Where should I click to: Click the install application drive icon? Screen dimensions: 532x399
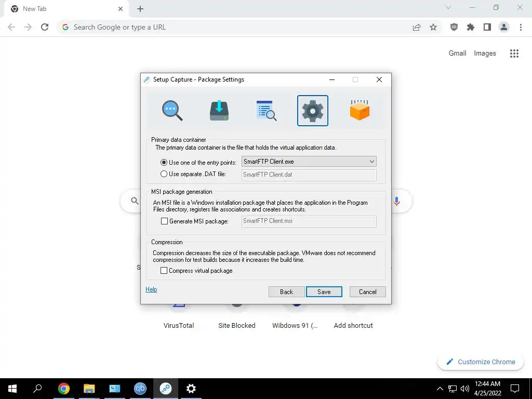click(219, 111)
